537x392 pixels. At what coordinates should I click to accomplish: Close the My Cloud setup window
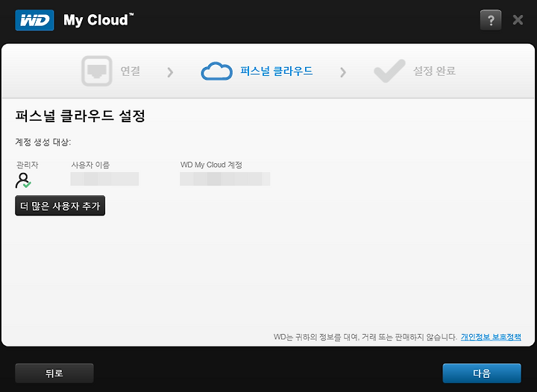point(518,20)
